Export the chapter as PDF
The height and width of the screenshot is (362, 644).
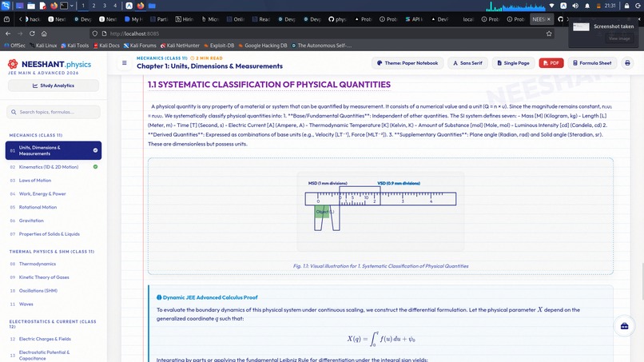(551, 63)
